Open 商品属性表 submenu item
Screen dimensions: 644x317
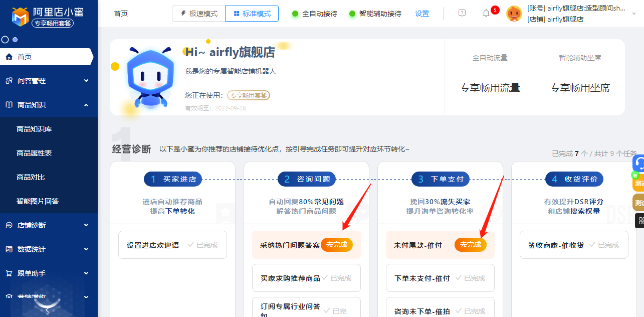click(x=34, y=153)
